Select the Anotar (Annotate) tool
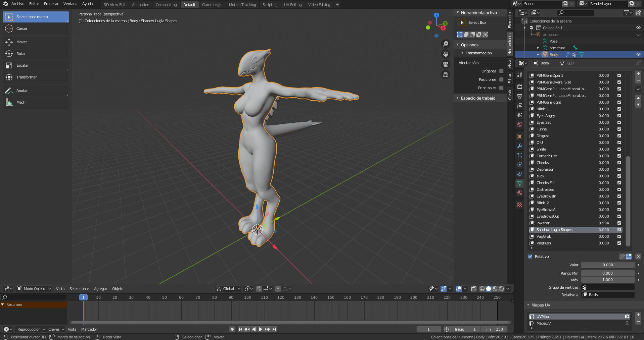644x340 pixels. [36, 91]
